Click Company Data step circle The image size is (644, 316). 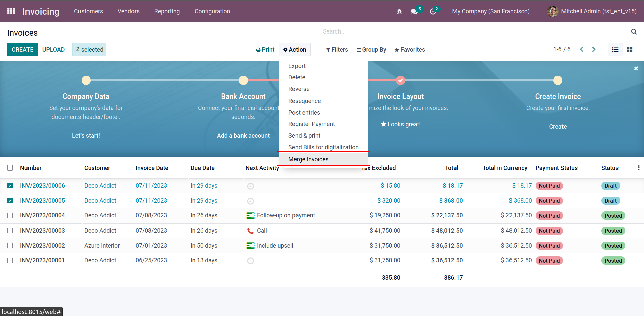[86, 80]
